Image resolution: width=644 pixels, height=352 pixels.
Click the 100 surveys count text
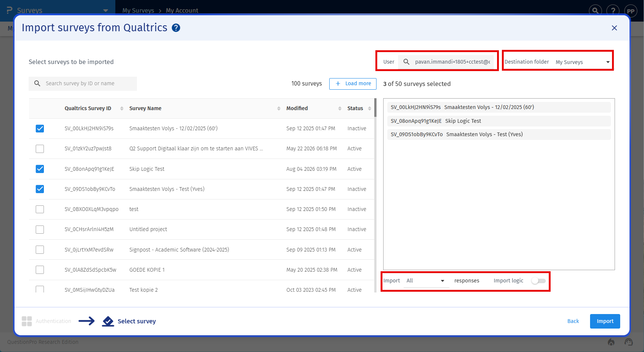[307, 84]
